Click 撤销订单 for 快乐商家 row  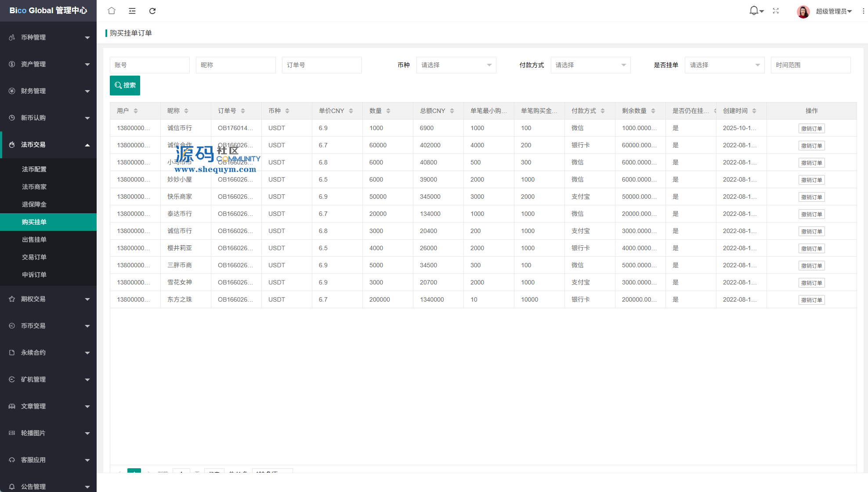coord(811,197)
